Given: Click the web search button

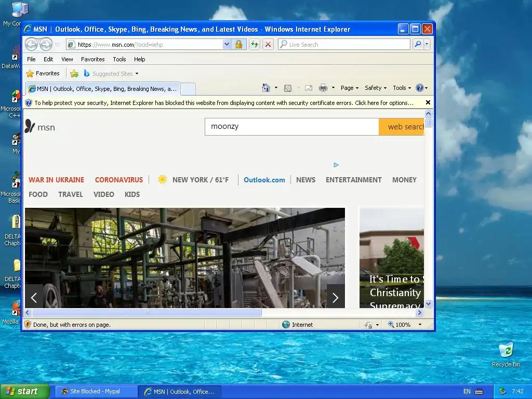Looking at the screenshot, I should click(x=402, y=127).
